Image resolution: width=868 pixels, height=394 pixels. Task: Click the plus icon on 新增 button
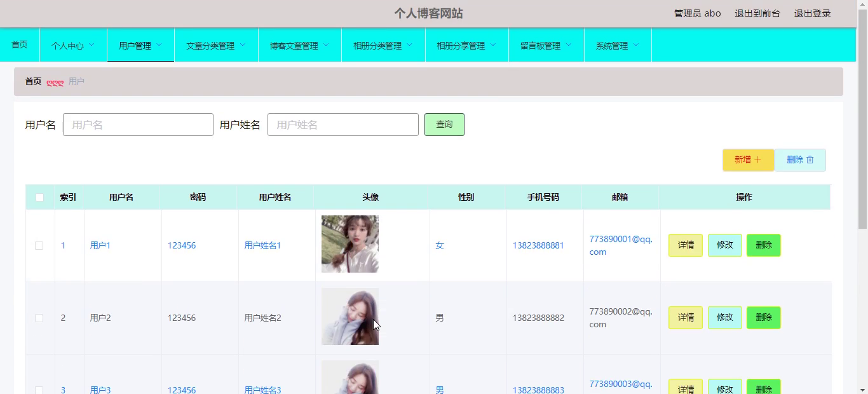pyautogui.click(x=757, y=160)
